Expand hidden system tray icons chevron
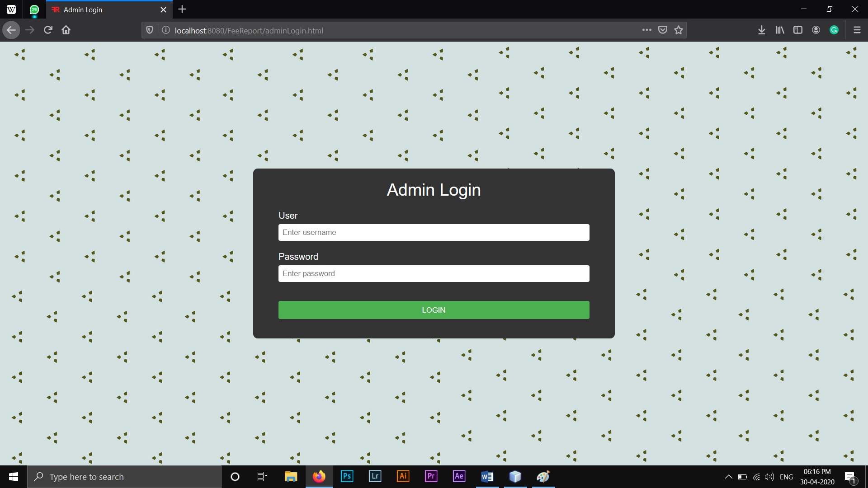 [728, 477]
